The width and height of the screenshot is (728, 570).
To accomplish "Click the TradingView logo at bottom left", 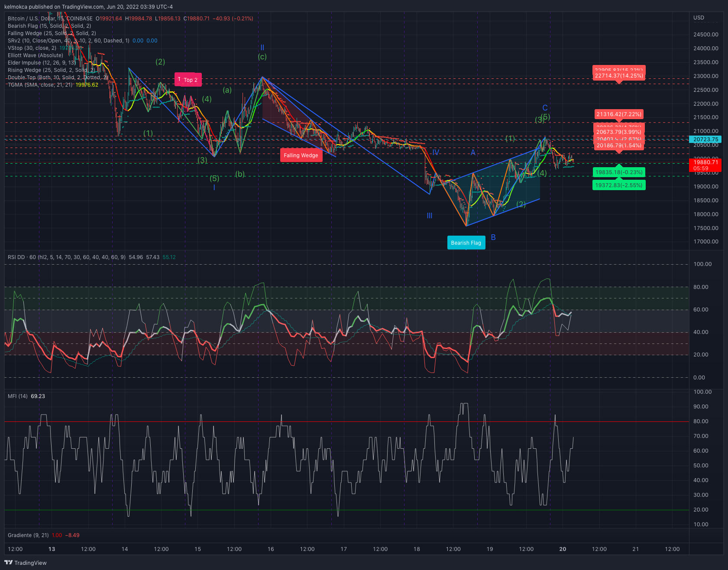I will click(25, 563).
